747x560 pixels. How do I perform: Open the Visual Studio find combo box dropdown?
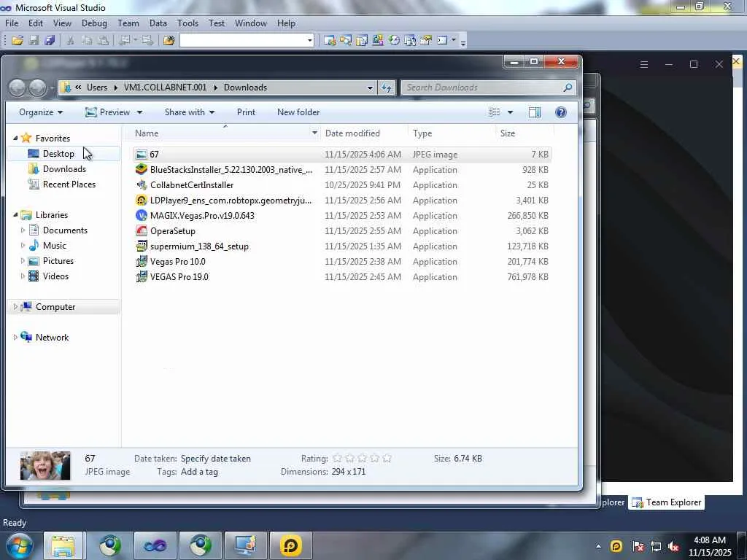coord(309,41)
